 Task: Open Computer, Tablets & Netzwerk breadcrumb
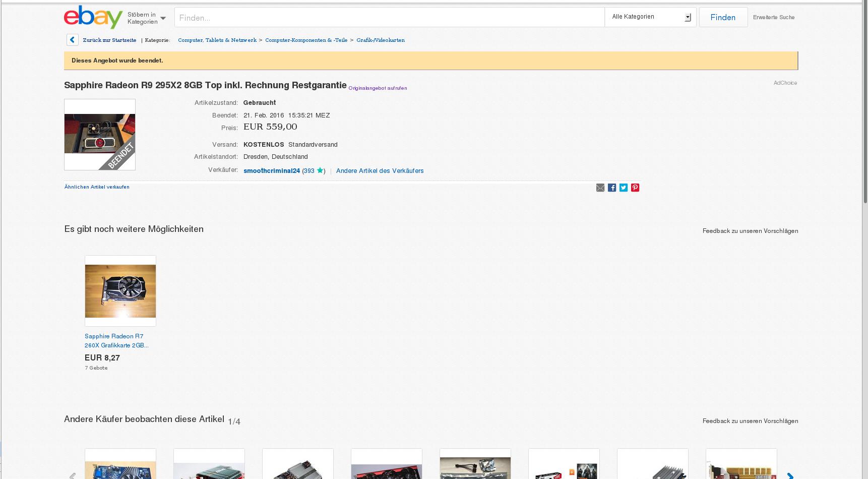(217, 40)
